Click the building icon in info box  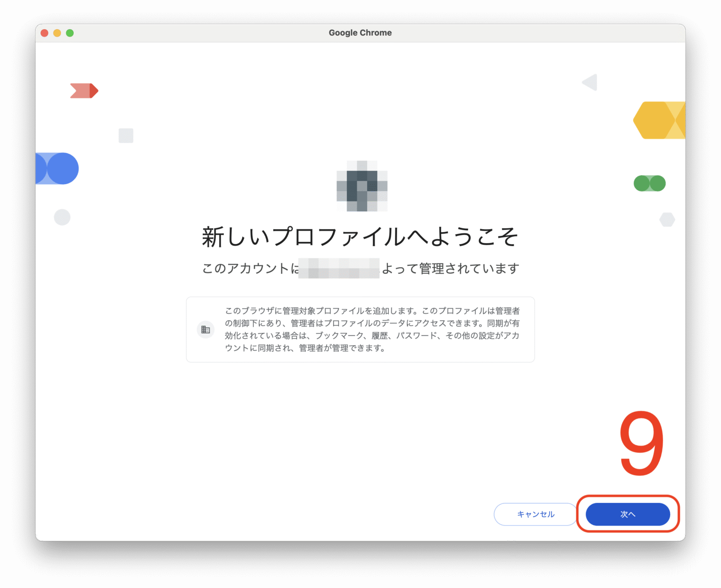[206, 330]
